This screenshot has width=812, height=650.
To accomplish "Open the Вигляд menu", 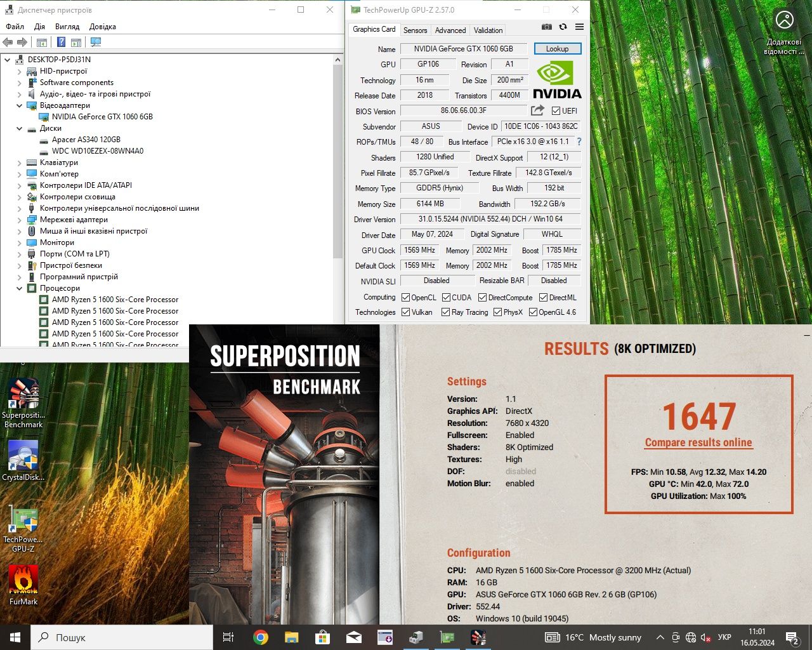I will pyautogui.click(x=67, y=27).
